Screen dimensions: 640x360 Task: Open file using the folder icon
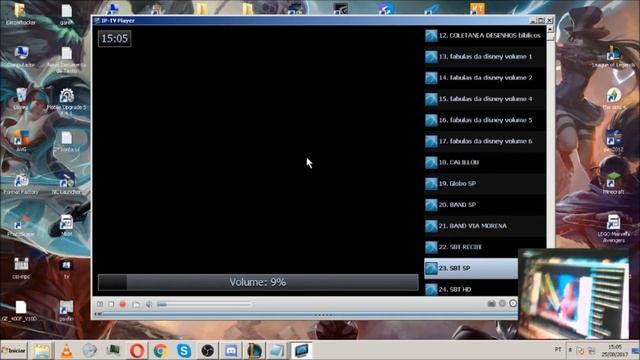click(136, 304)
